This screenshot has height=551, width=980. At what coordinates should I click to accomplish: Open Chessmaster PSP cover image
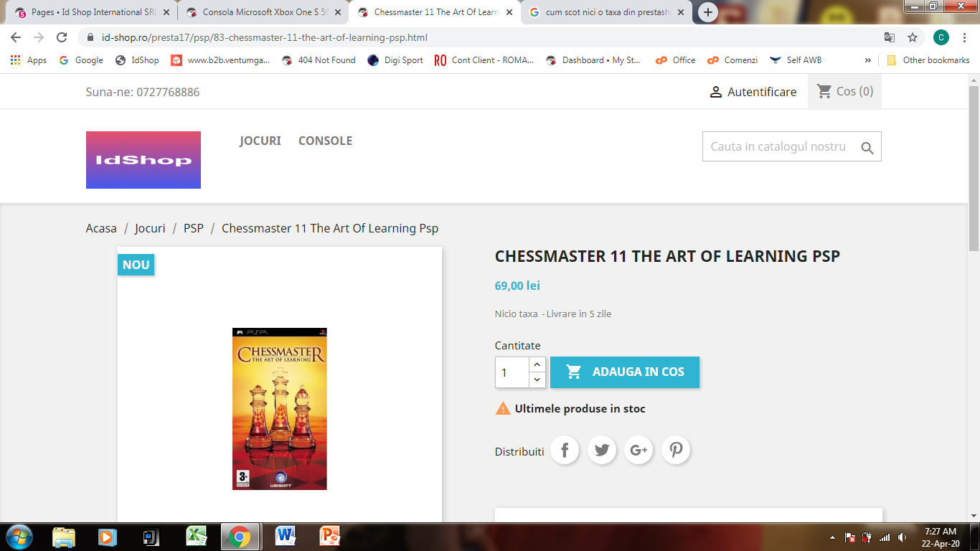click(x=280, y=409)
